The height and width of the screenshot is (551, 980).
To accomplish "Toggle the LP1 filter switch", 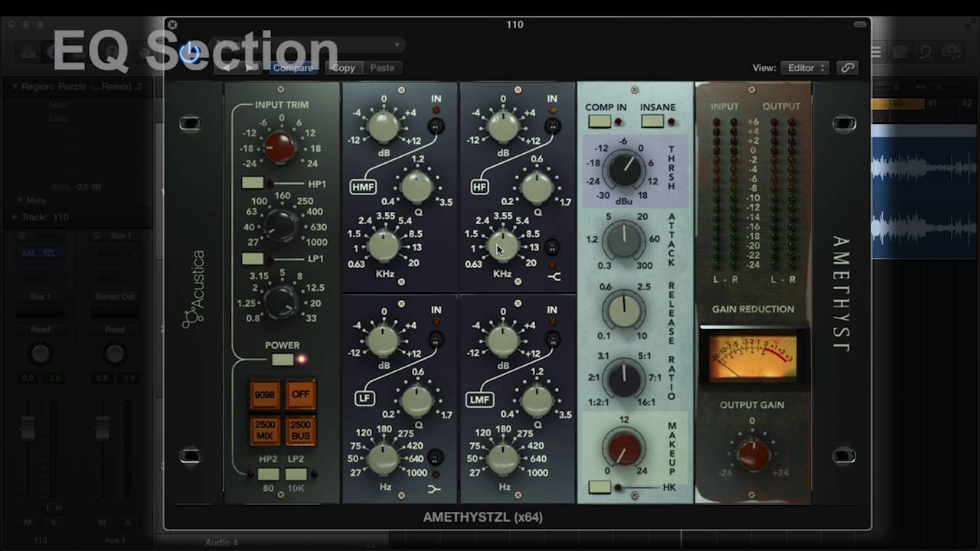I will (x=253, y=259).
